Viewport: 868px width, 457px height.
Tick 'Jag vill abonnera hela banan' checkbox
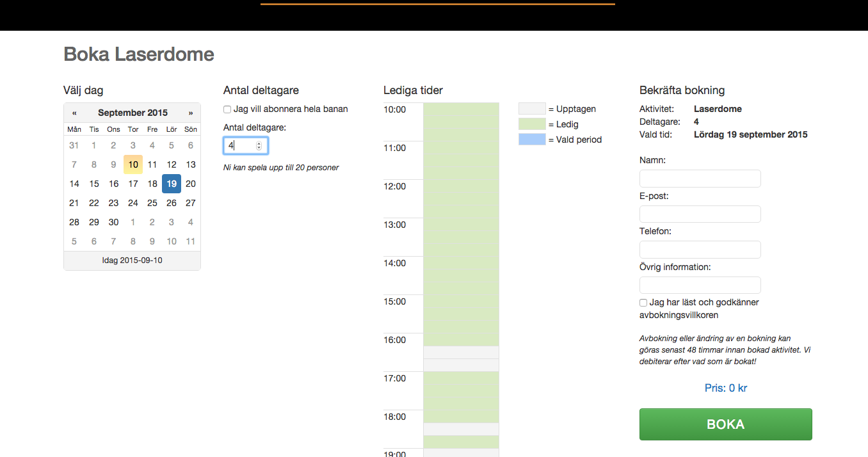[227, 109]
